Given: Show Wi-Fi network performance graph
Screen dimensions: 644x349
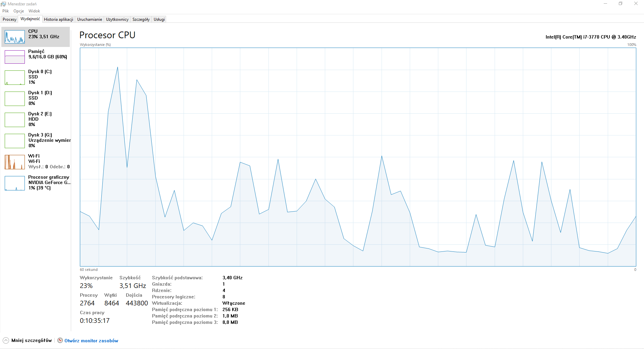Looking at the screenshot, I should point(35,162).
